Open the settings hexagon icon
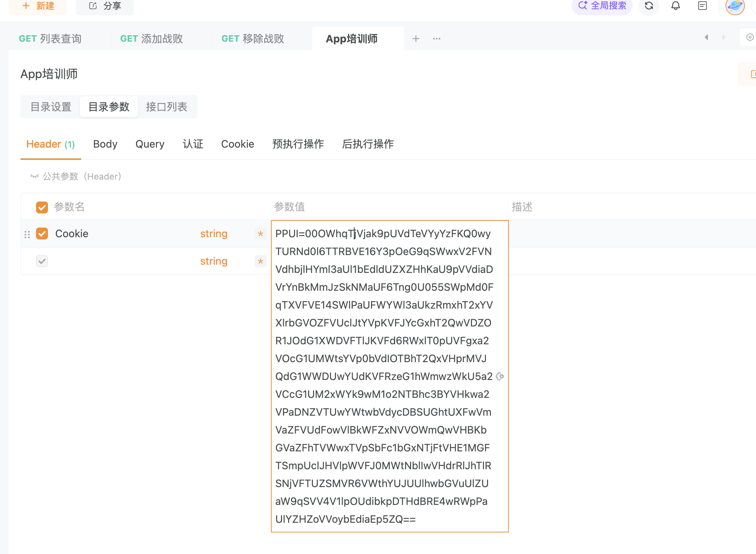Viewport: 756px width, 554px height. point(750,38)
